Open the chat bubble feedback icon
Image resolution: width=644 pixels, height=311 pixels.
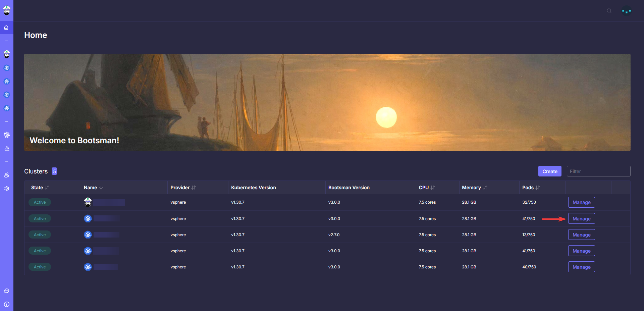pos(7,291)
